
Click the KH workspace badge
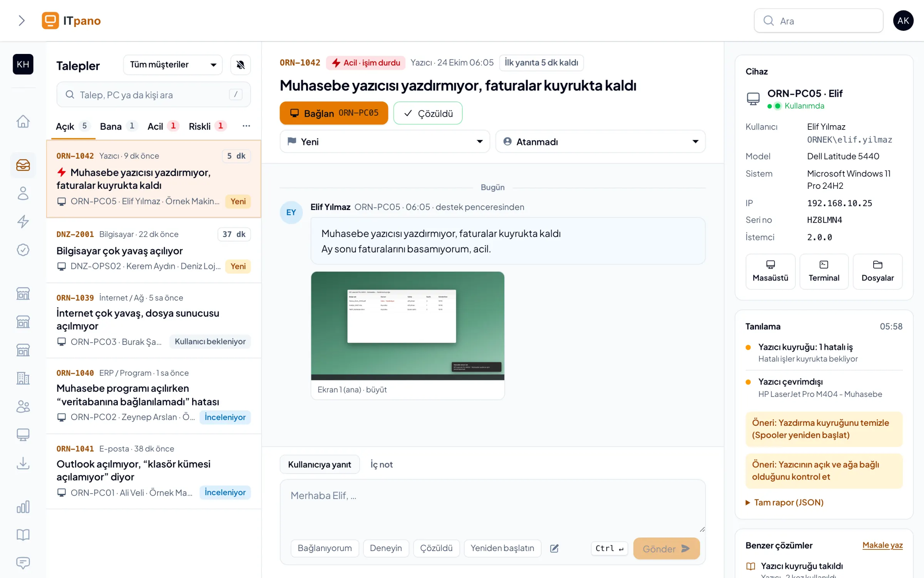pyautogui.click(x=23, y=64)
